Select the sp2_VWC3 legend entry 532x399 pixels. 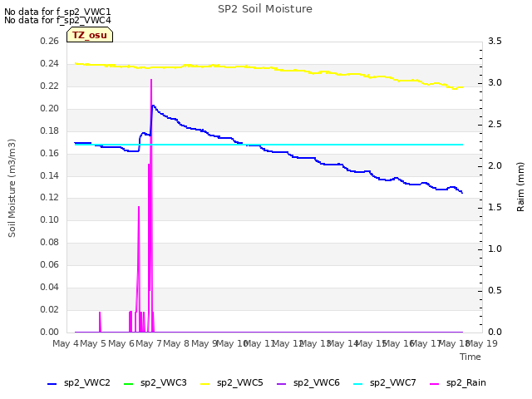[x=155, y=383]
